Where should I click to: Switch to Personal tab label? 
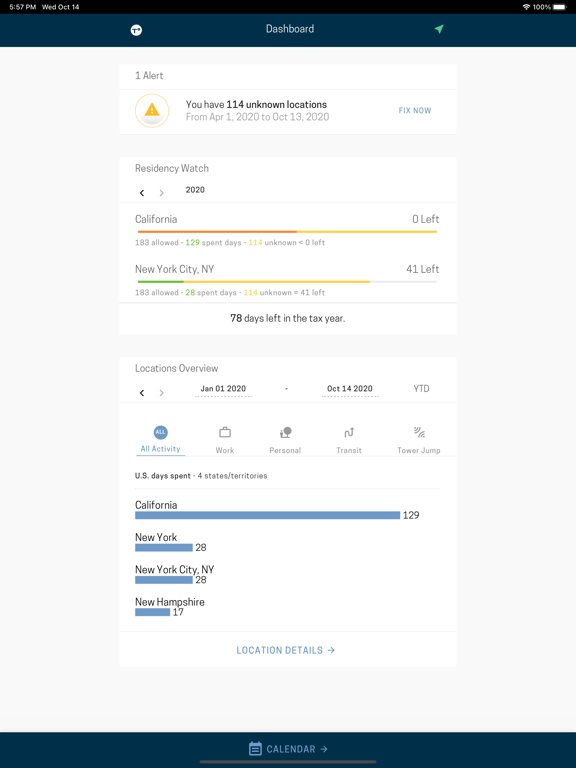[285, 450]
